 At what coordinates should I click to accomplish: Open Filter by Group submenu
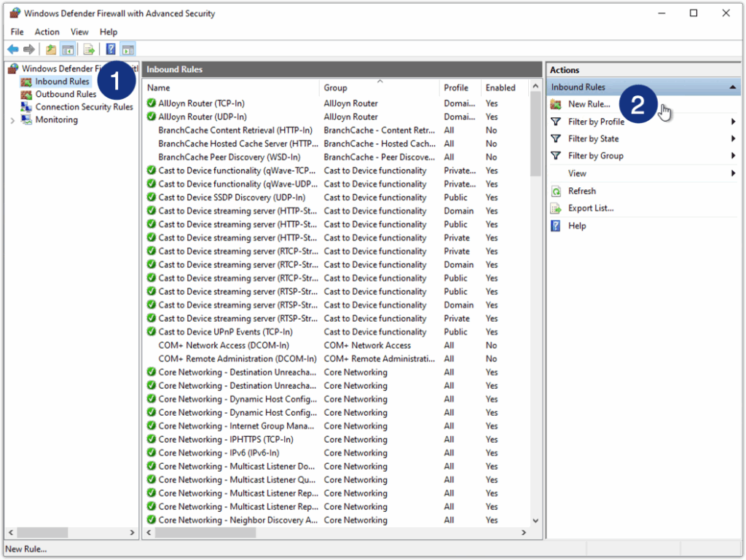point(595,156)
